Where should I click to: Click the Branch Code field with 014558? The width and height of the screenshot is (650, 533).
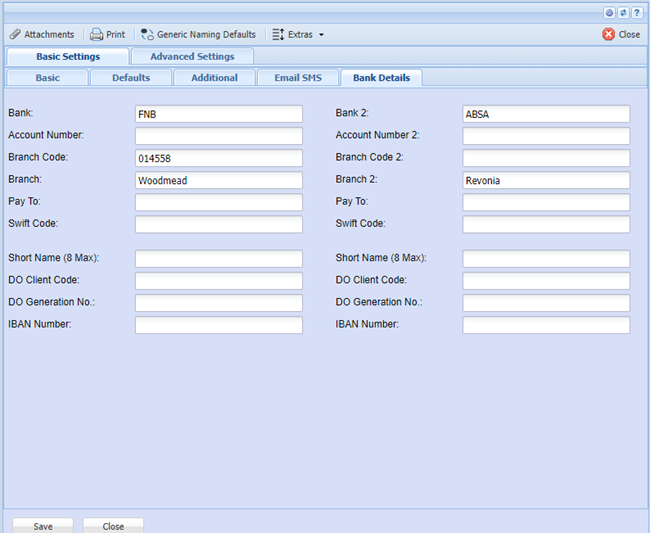218,158
